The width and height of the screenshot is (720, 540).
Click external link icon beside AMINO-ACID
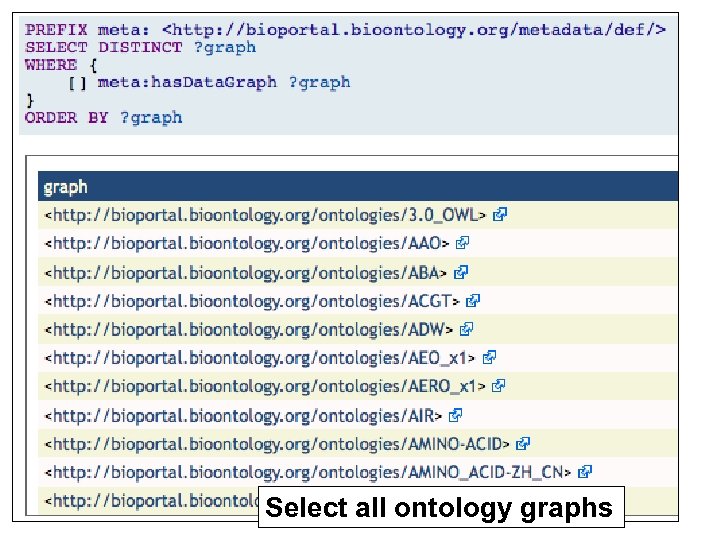click(523, 443)
